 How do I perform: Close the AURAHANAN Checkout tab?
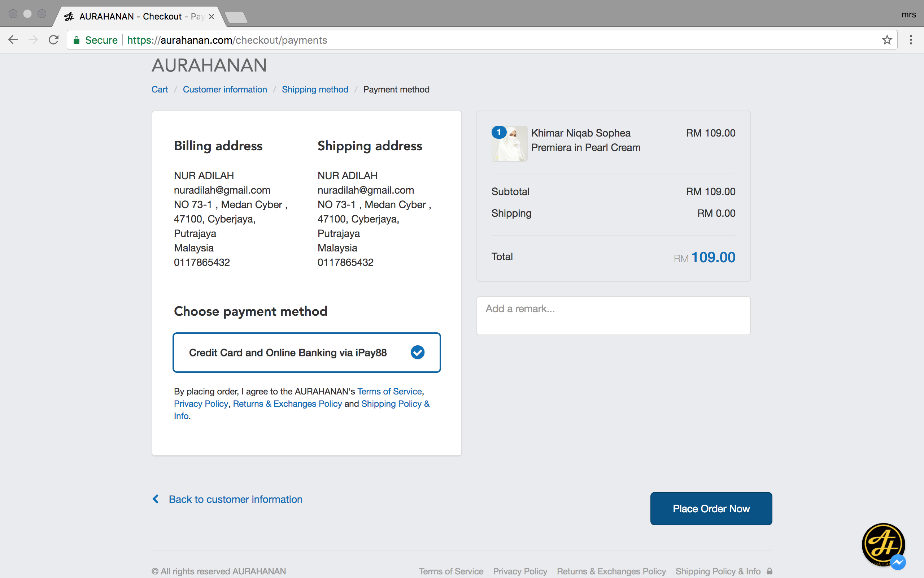coord(212,17)
